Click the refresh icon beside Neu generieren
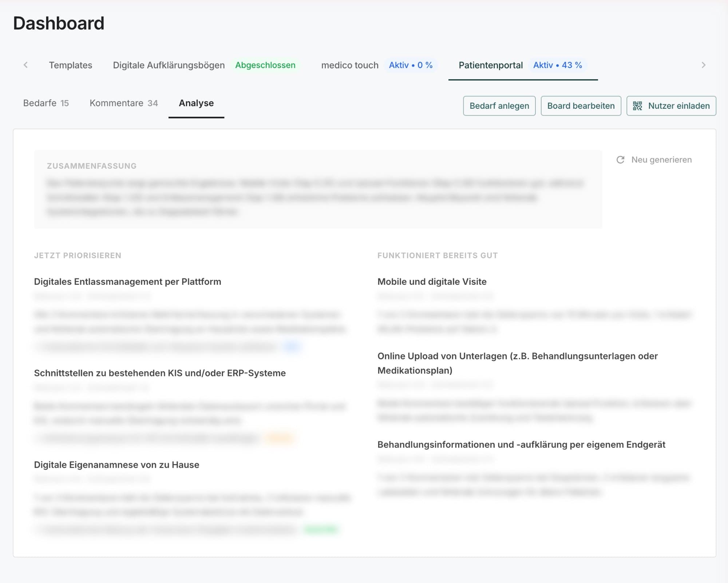This screenshot has height=583, width=728. point(620,160)
